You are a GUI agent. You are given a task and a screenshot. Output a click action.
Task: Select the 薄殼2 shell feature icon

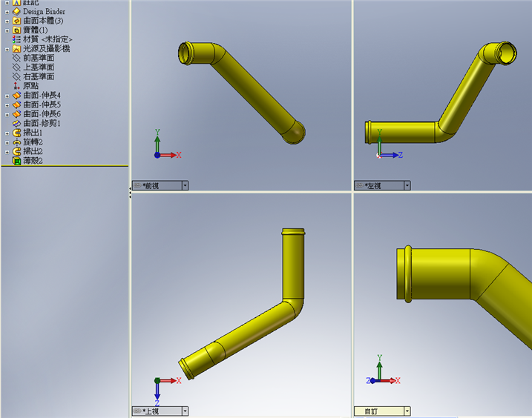point(16,160)
